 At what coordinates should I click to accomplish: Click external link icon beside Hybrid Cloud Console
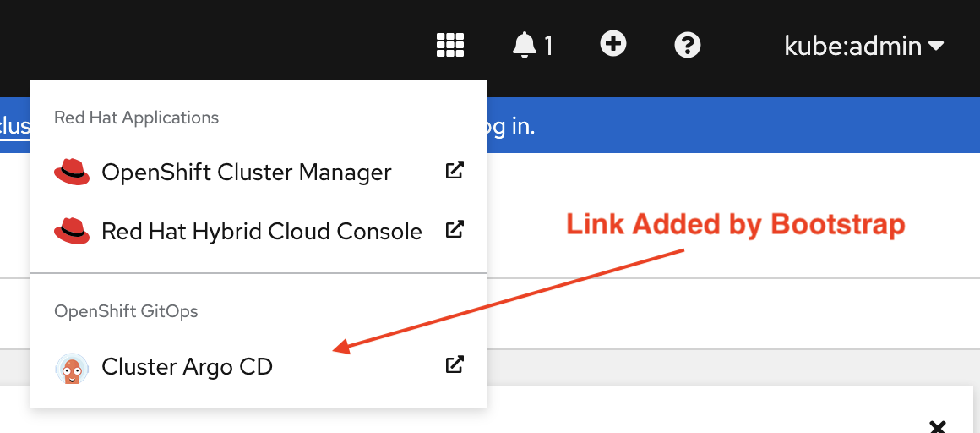pos(455,230)
